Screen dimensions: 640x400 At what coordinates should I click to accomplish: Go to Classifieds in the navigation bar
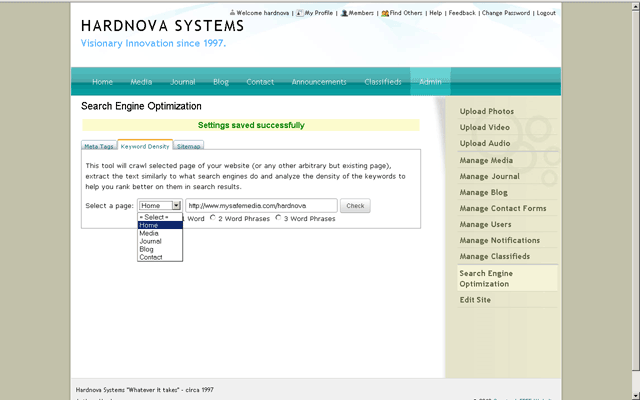point(383,82)
